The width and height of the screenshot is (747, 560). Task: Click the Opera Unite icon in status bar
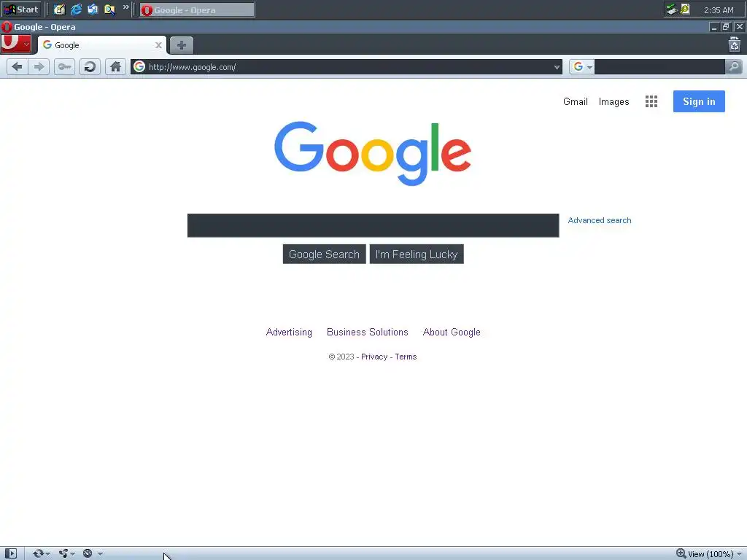tap(63, 553)
